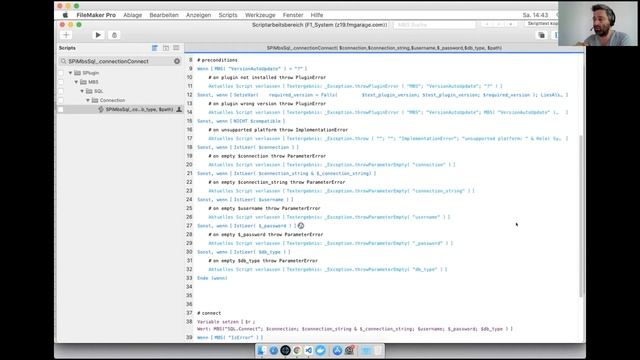The height and width of the screenshot is (360, 640).
Task: Click the magnifier icon in script search
Action: coord(63,61)
